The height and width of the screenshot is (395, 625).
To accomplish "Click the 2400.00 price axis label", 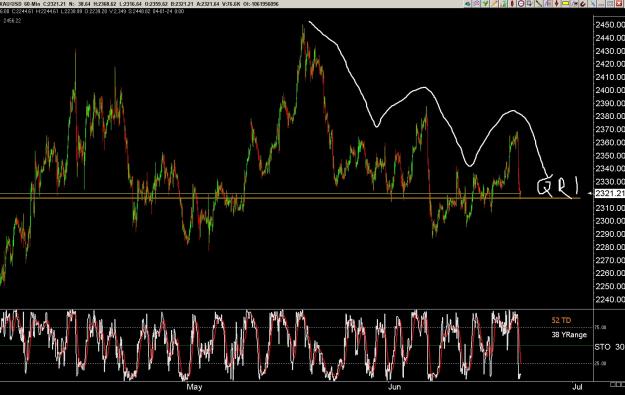I will tap(610, 90).
